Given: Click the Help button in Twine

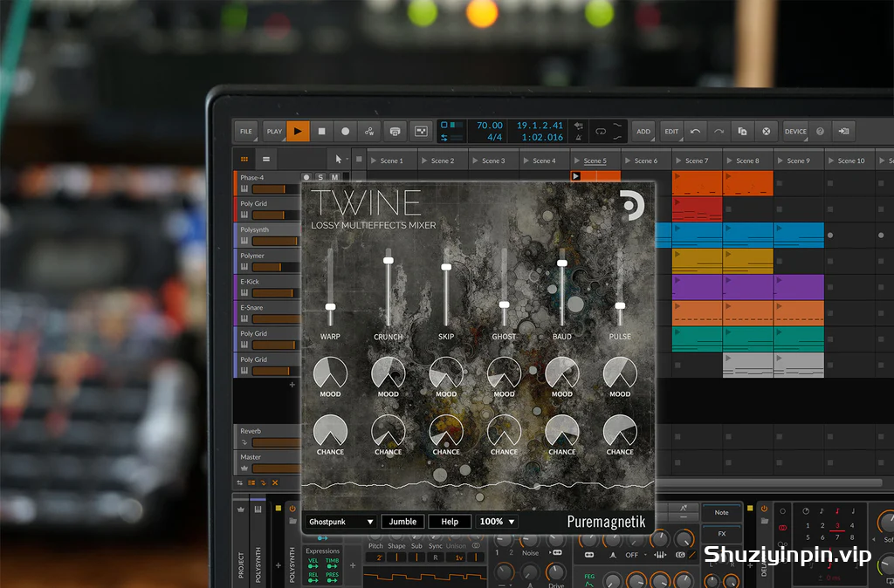Looking at the screenshot, I should (x=450, y=522).
